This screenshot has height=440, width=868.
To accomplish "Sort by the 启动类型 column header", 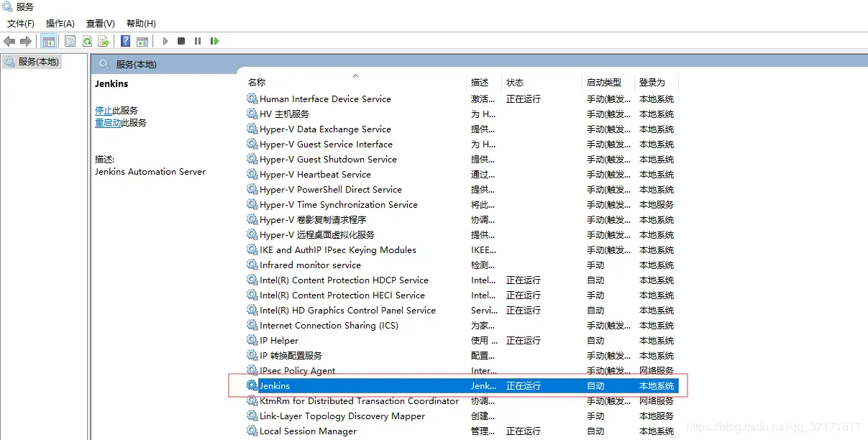I will [604, 83].
